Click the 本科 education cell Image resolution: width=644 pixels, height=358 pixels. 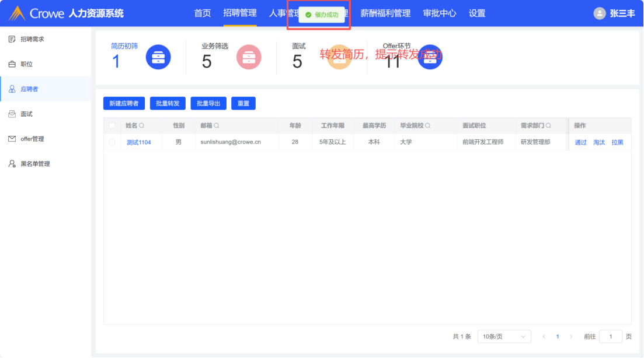[374, 142]
